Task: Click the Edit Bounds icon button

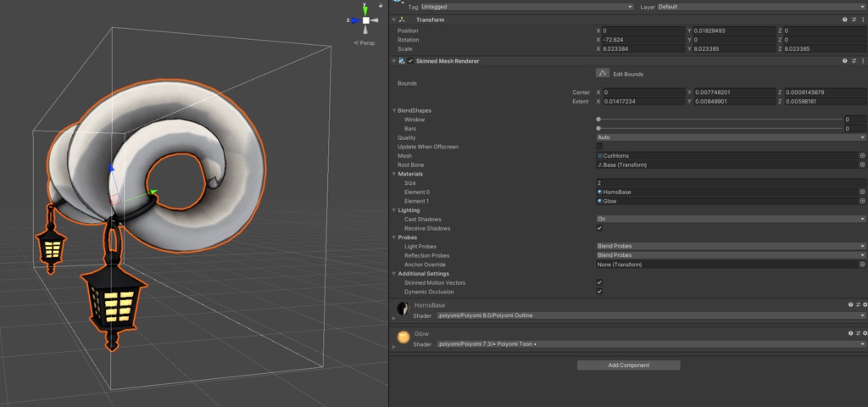Action: point(603,74)
